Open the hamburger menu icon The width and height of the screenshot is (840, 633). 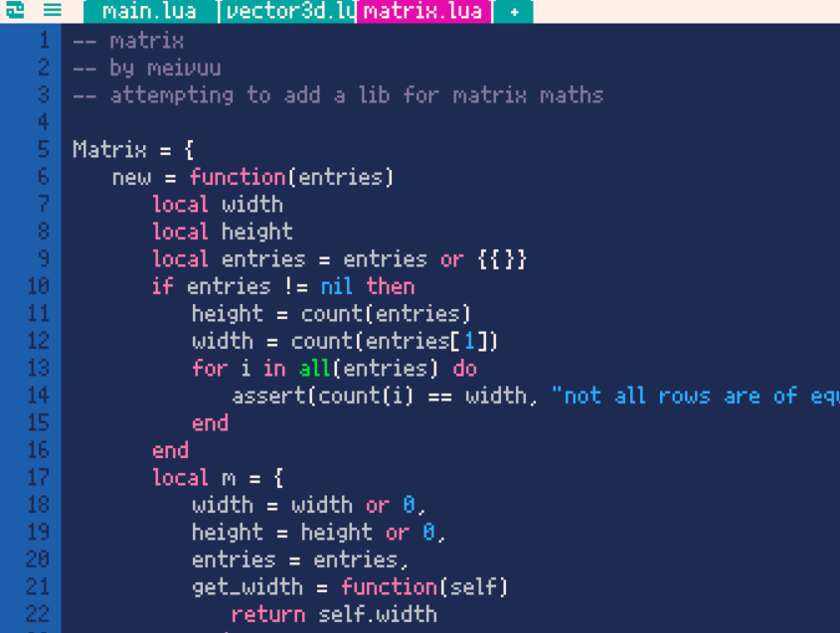point(52,10)
